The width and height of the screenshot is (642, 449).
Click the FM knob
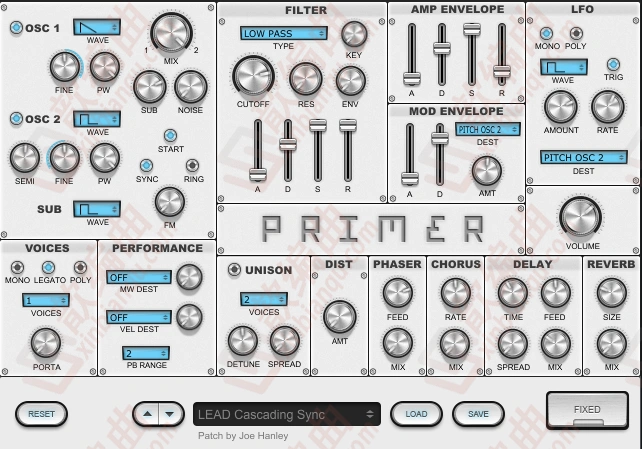point(170,202)
